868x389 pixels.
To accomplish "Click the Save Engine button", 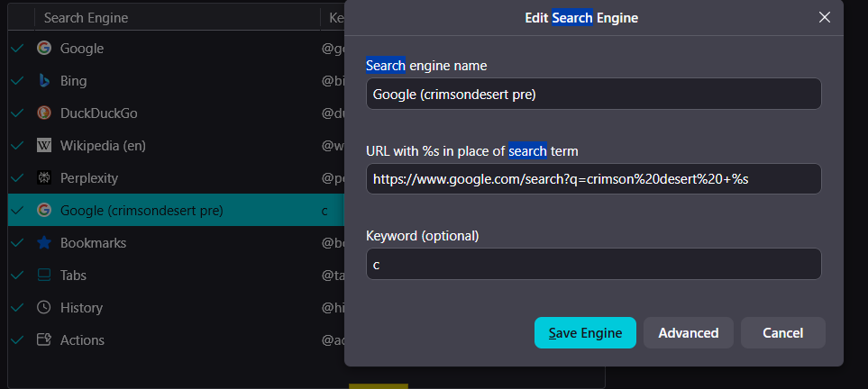I will pos(585,332).
